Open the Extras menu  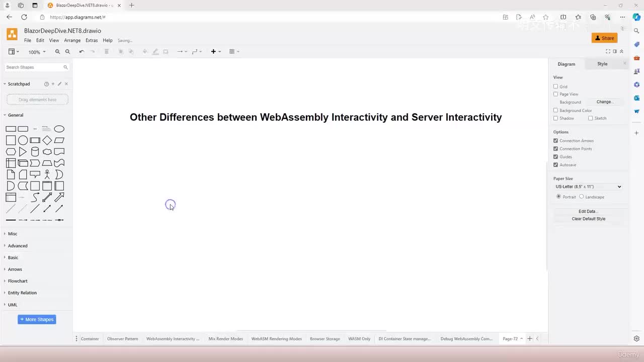pyautogui.click(x=92, y=40)
